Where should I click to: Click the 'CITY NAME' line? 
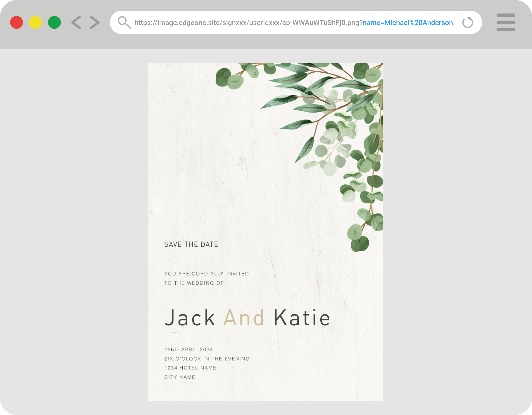[x=180, y=377]
